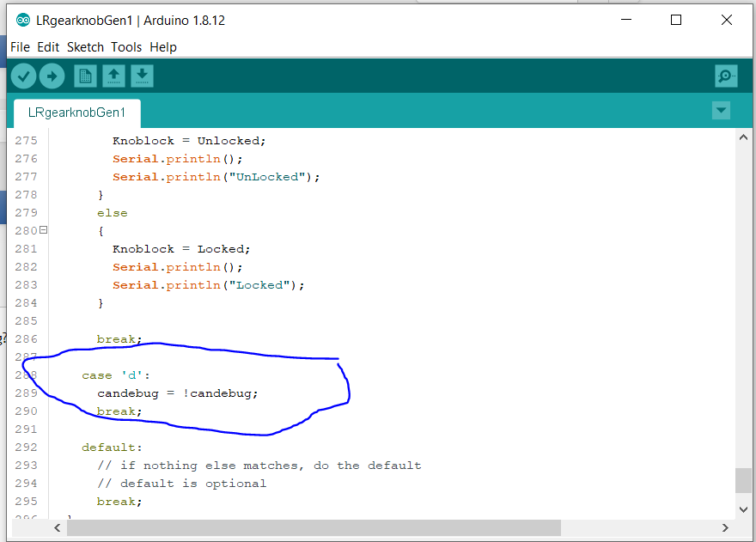Image resolution: width=756 pixels, height=542 pixels.
Task: Open the Edit menu
Action: point(48,47)
